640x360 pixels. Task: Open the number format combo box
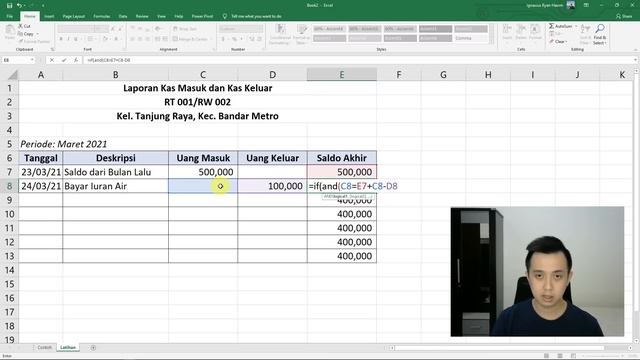(241, 29)
